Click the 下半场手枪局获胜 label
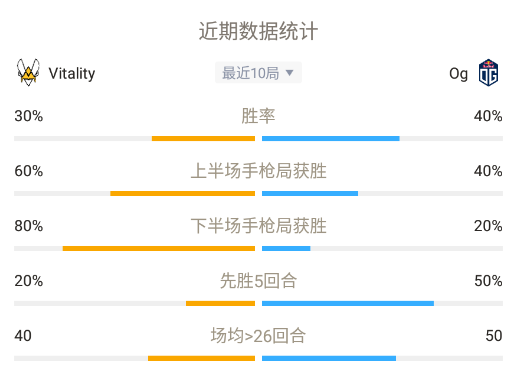 pyautogui.click(x=258, y=226)
